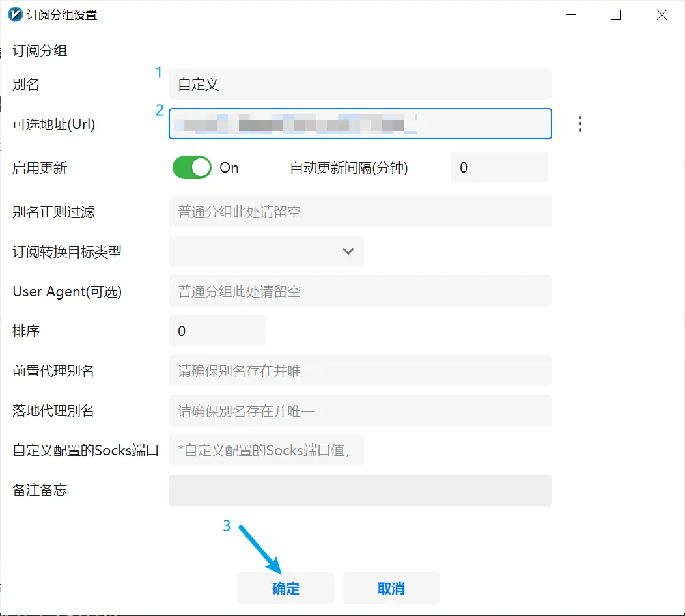Viewport: 685px width, 616px height.
Task: Click the 落地代理别名 input field
Action: 360,411
